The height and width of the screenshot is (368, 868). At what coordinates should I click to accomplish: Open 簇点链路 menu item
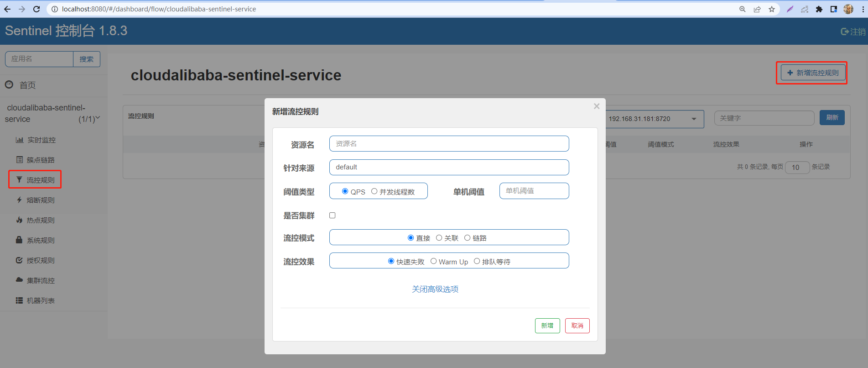tap(41, 160)
